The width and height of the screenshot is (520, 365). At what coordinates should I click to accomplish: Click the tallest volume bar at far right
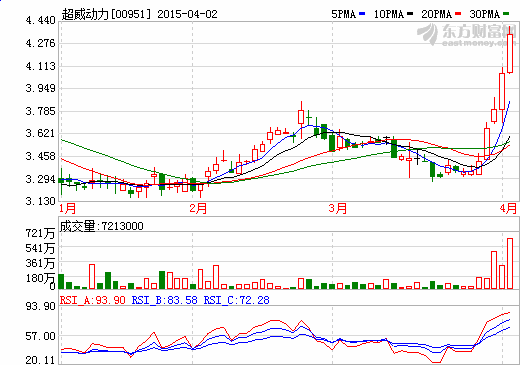pyautogui.click(x=510, y=263)
